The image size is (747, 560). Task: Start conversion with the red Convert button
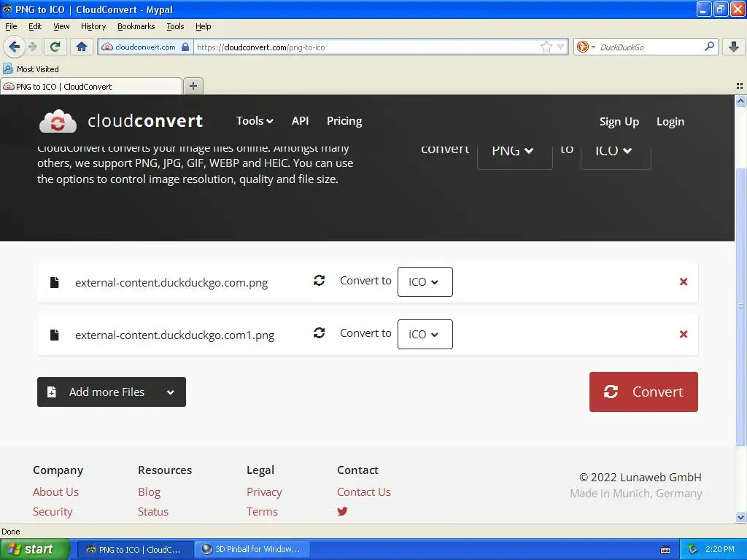(643, 392)
